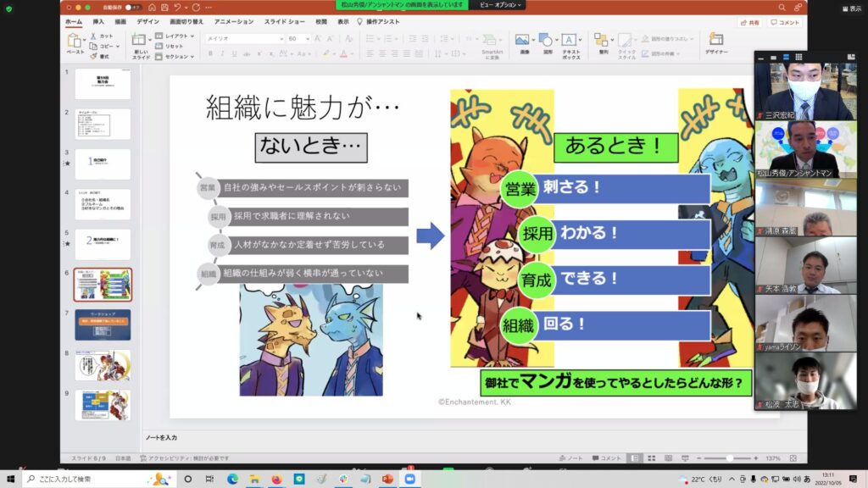Image resolution: width=868 pixels, height=488 pixels.
Task: Open the Zoom View Options (ビュー オプション) dropdown
Action: pos(500,5)
